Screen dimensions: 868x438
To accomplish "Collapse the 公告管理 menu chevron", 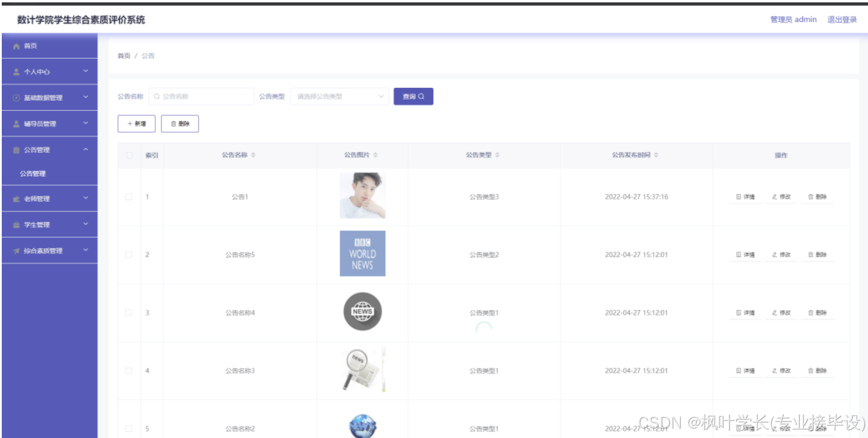I will pyautogui.click(x=85, y=150).
